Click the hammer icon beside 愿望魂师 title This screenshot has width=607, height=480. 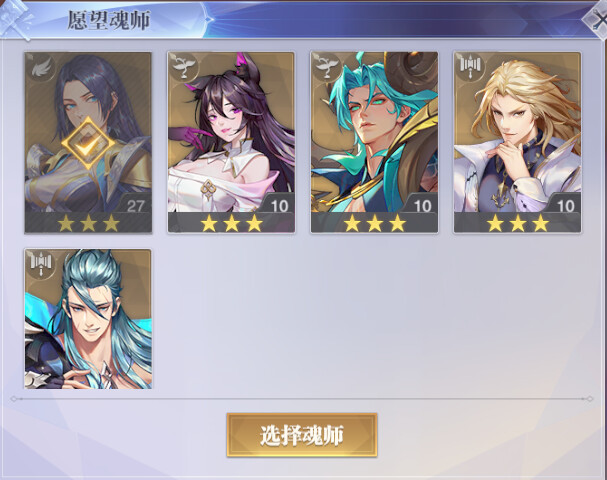coord(15,19)
